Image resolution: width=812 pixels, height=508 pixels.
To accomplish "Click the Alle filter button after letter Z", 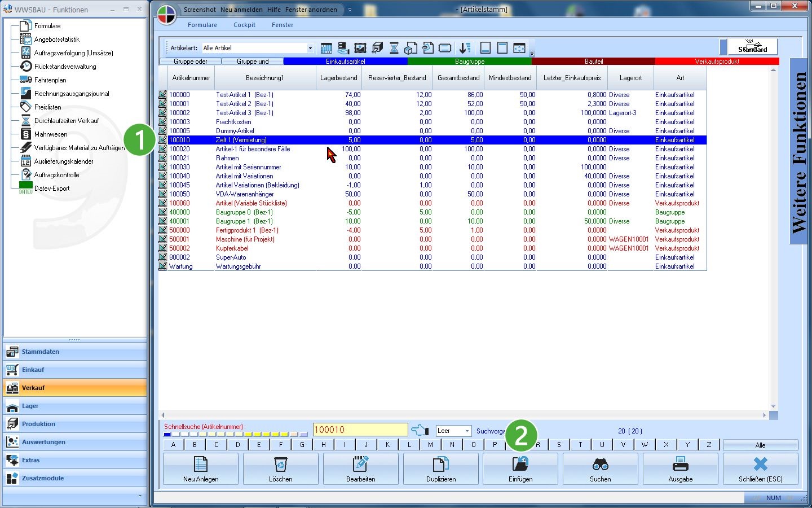I will click(x=761, y=445).
